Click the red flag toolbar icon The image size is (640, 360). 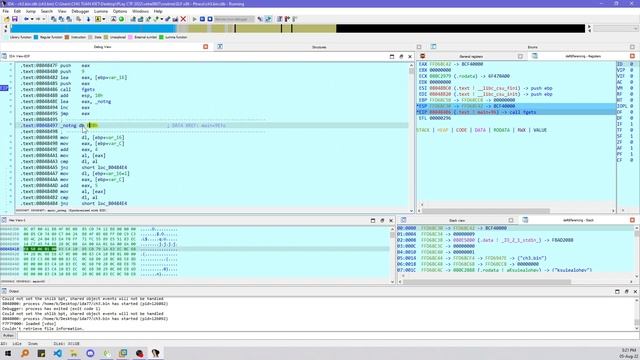tap(287, 19)
